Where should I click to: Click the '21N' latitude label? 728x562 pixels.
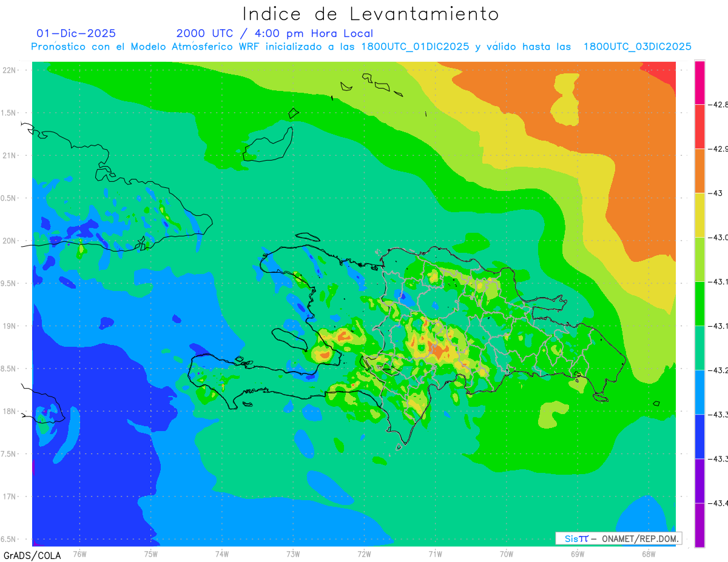(10, 155)
